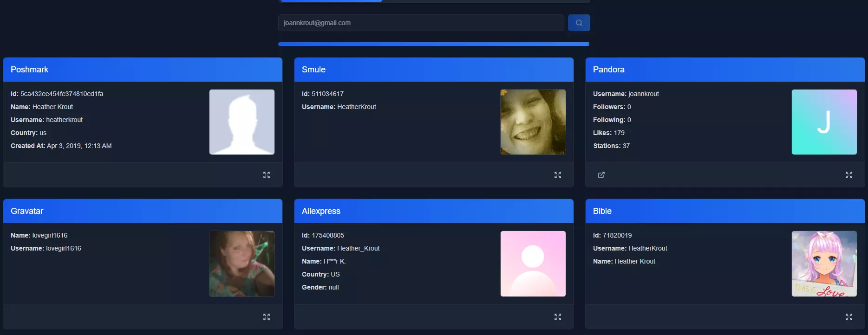This screenshot has height=335, width=868.
Task: Select Bible Username HeatherKrout
Action: (630, 248)
